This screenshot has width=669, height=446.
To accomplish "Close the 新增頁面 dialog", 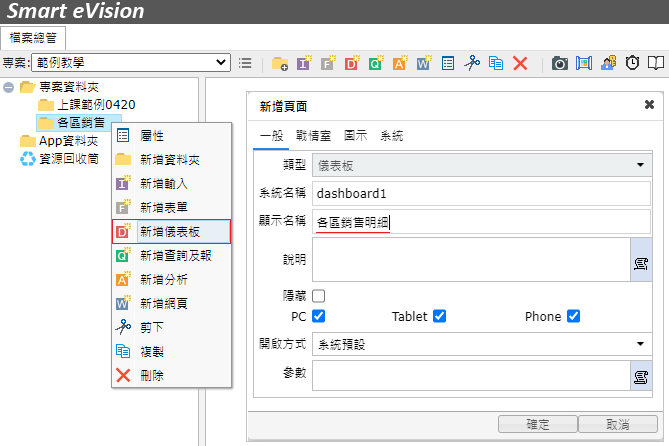I will [x=649, y=105].
